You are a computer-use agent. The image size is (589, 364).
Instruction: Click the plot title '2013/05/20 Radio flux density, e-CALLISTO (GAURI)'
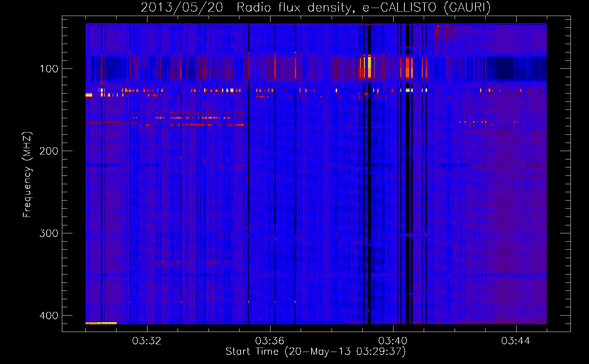click(x=316, y=7)
